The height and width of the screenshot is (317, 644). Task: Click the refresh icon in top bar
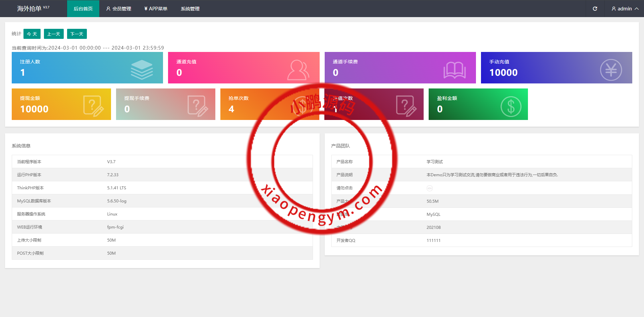[x=595, y=9]
